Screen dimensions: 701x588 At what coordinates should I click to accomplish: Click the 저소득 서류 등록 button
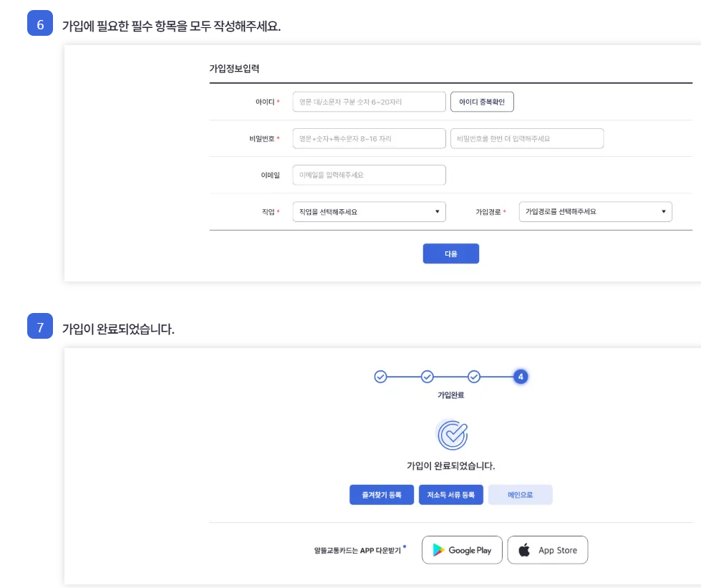(451, 494)
